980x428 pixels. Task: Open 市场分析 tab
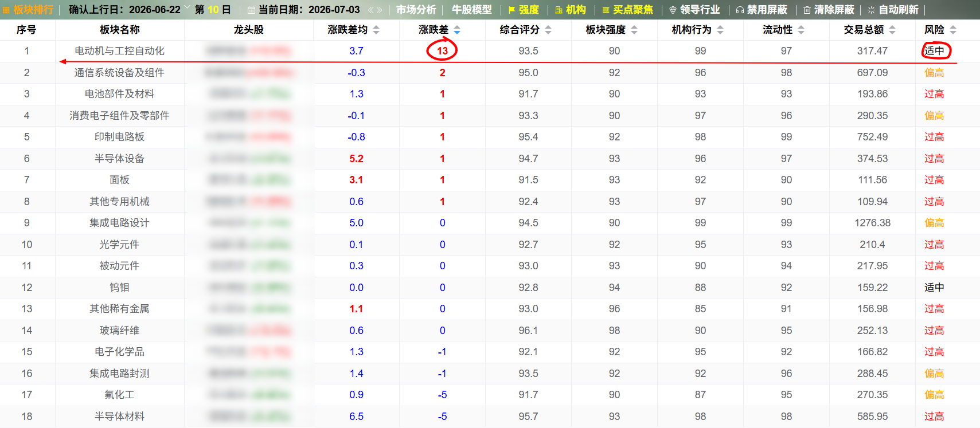416,10
